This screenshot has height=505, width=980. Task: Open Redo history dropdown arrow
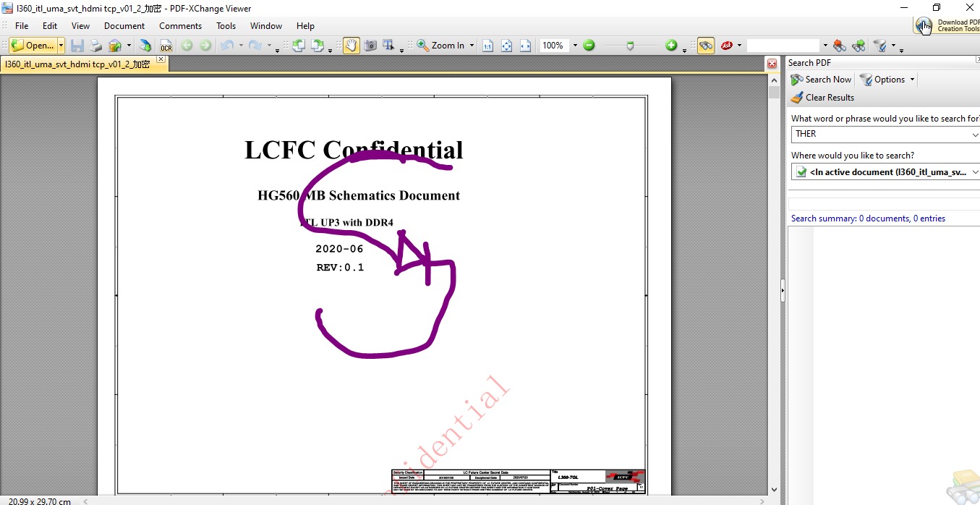click(269, 46)
